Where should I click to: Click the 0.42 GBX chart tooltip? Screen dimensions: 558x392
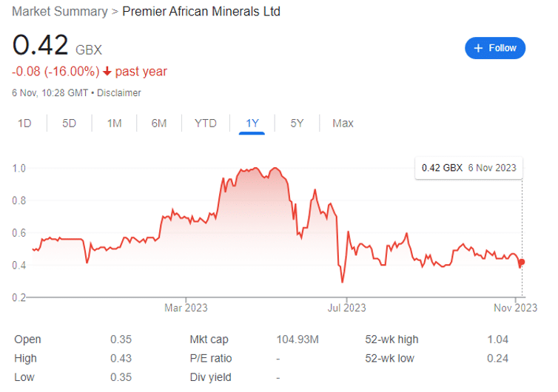468,168
